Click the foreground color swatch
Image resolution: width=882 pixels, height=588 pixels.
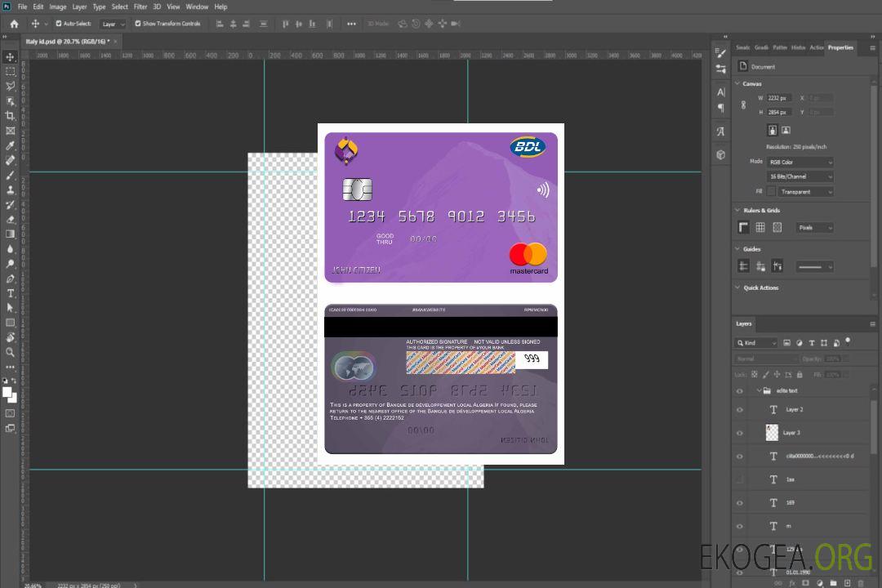(7, 393)
